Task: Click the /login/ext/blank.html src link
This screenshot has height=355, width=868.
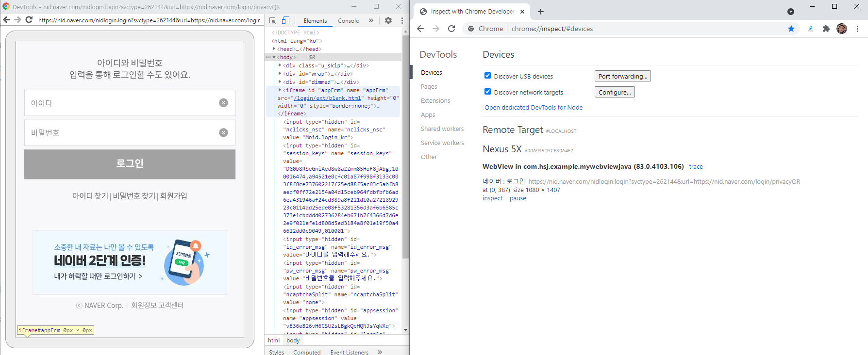Action: click(327, 98)
